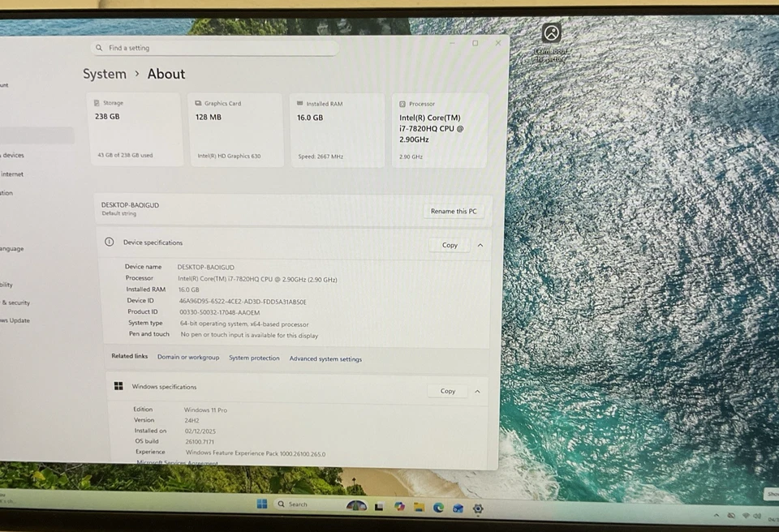Open the Processor i7-7820HQ card
This screenshot has width=779, height=532.
coord(440,130)
